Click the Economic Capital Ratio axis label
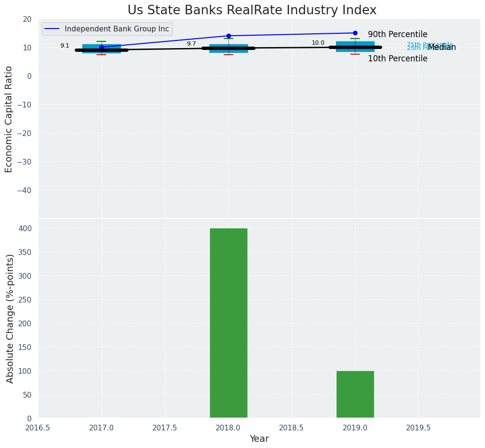 9,119
